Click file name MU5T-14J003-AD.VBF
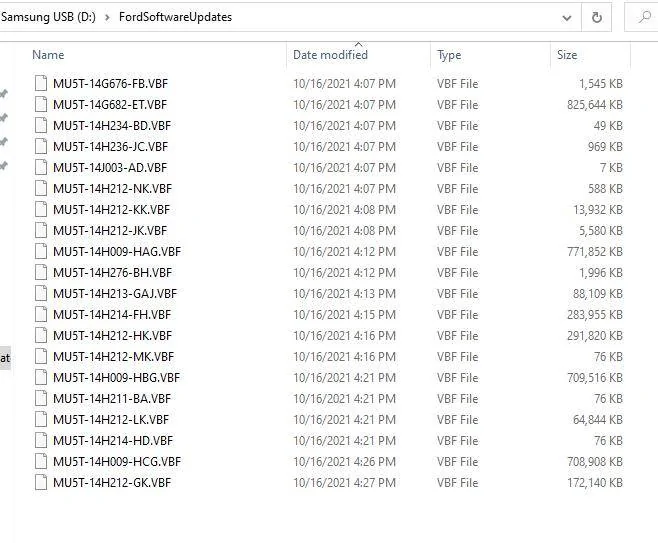Screen dimensions: 658x543 (110, 167)
